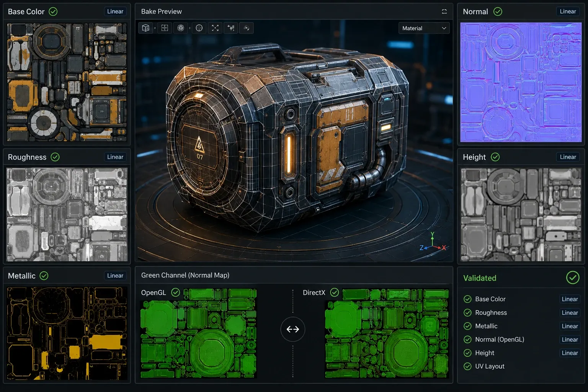Image resolution: width=588 pixels, height=392 pixels.
Task: Open the Linear dropdown in Roughness panel header
Action: tap(115, 157)
